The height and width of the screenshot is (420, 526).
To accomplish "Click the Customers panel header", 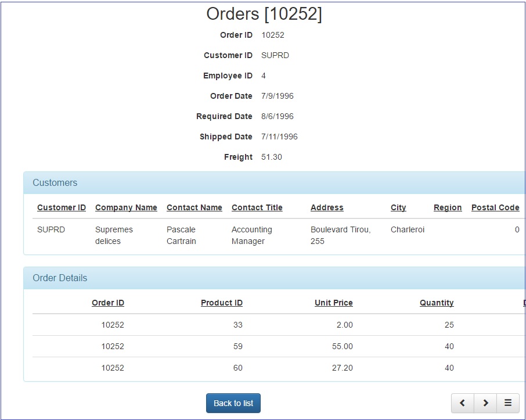I will pyautogui.click(x=55, y=182).
